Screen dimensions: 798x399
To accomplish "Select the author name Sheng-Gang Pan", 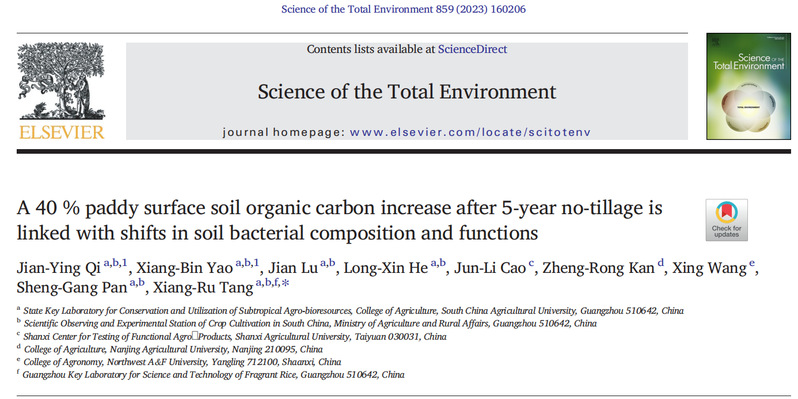I will pyautogui.click(x=72, y=288).
